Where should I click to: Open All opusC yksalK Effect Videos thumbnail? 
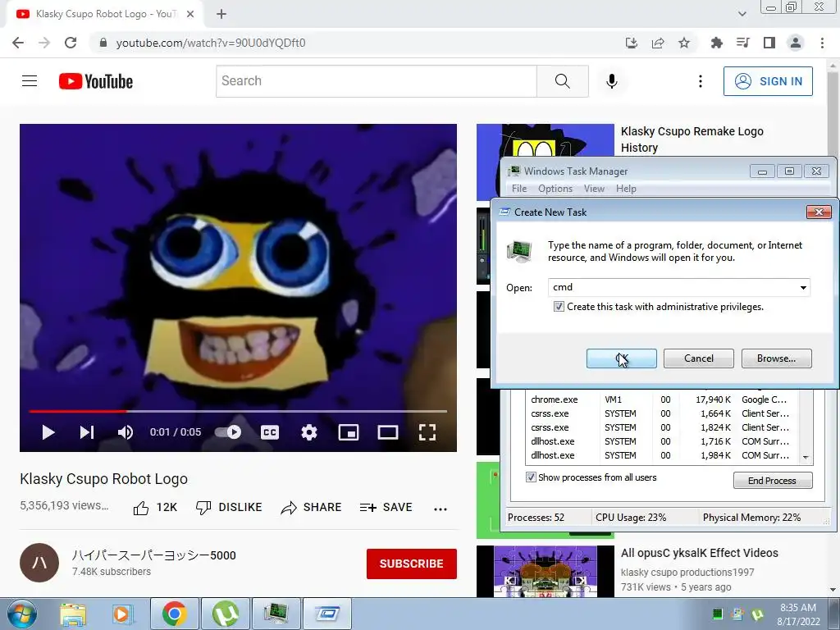click(546, 572)
